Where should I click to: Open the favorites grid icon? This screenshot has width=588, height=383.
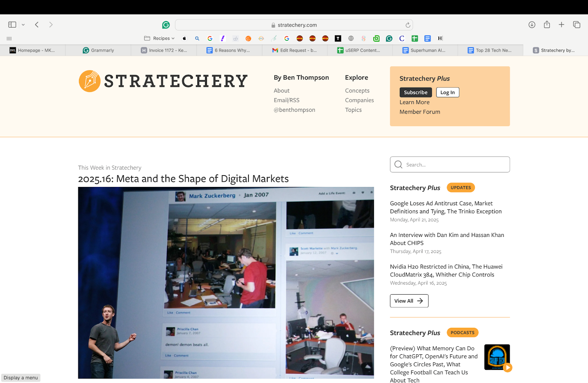click(9, 38)
